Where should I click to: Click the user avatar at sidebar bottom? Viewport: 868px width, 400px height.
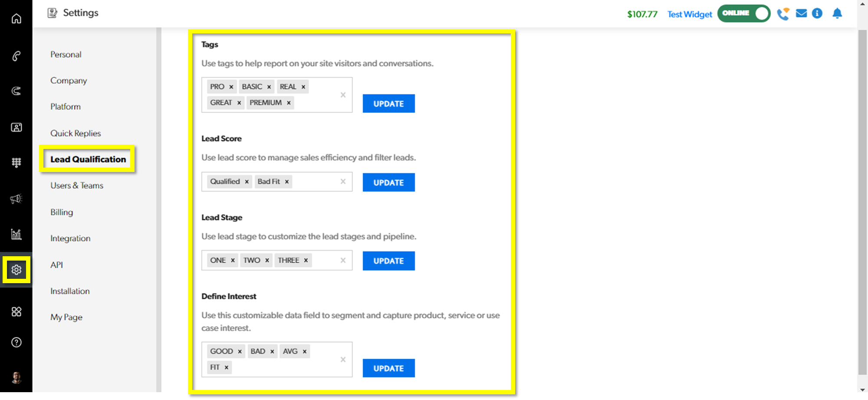tap(16, 377)
